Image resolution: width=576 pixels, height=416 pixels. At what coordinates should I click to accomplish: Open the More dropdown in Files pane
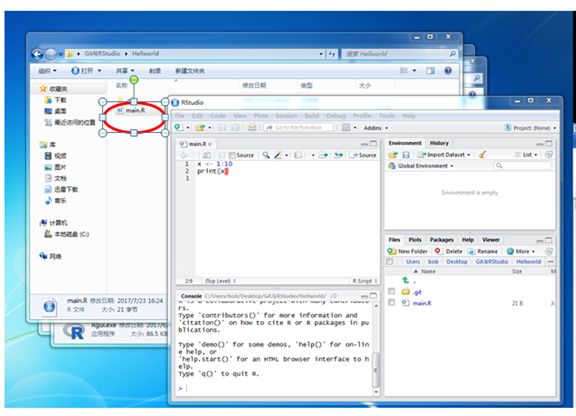coord(521,251)
